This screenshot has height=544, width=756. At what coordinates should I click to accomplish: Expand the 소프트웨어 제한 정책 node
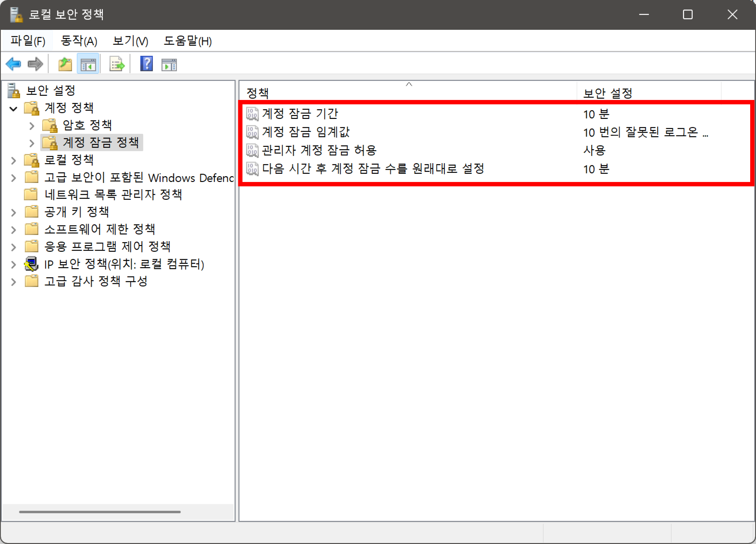[13, 230]
